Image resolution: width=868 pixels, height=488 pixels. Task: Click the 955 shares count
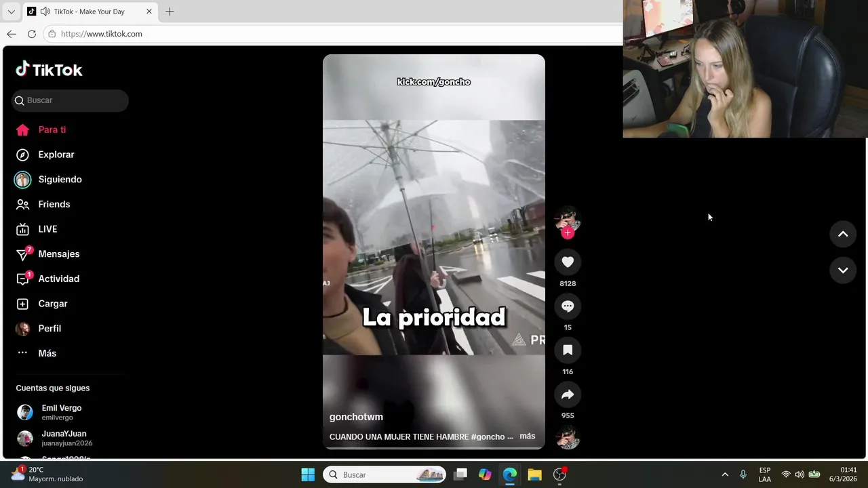568,415
